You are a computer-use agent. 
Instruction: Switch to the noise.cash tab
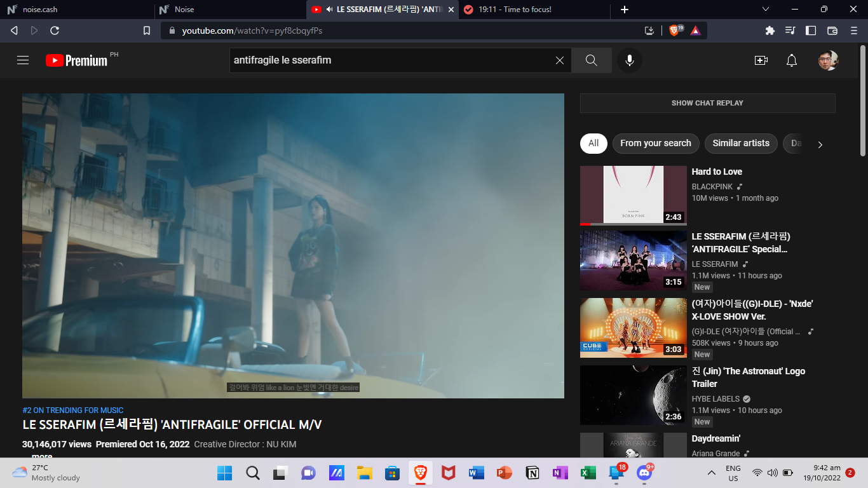[76, 10]
